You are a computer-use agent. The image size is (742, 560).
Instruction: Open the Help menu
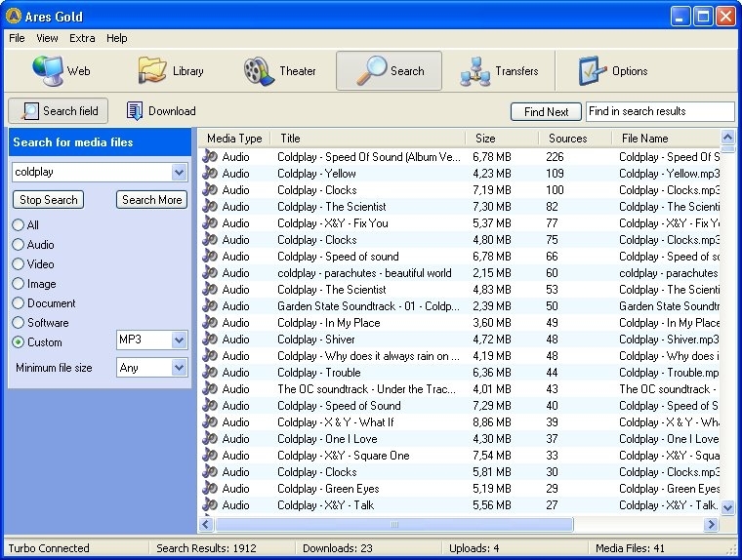[116, 38]
